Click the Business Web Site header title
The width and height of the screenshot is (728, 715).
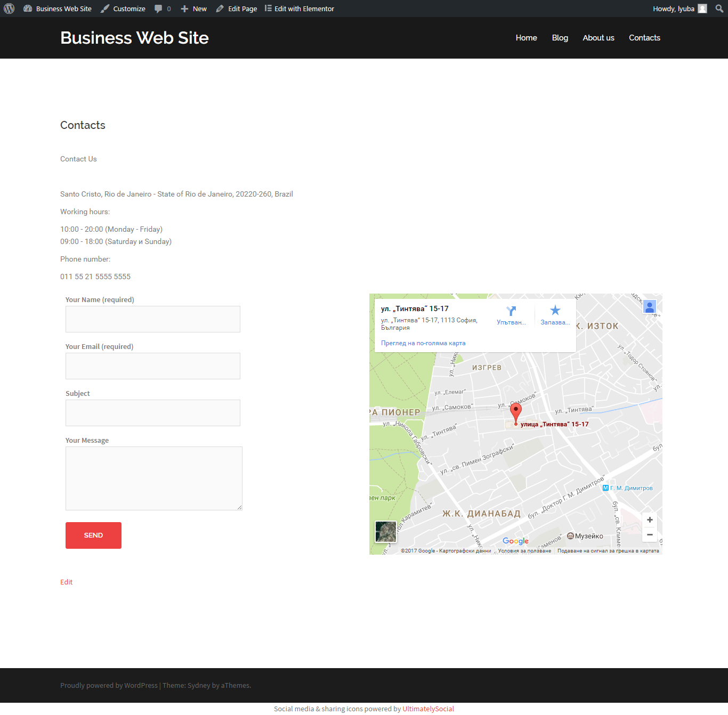(x=134, y=38)
